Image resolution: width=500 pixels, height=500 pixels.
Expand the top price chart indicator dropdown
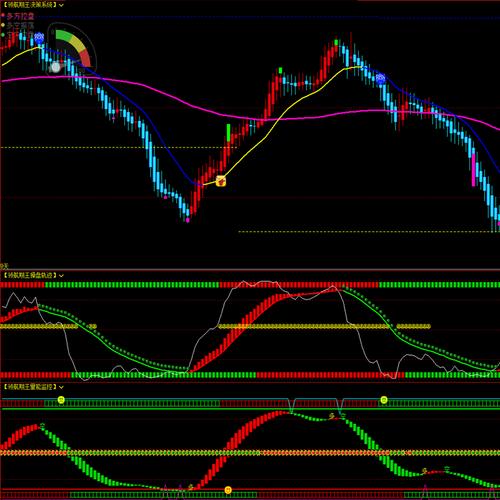click(61, 5)
